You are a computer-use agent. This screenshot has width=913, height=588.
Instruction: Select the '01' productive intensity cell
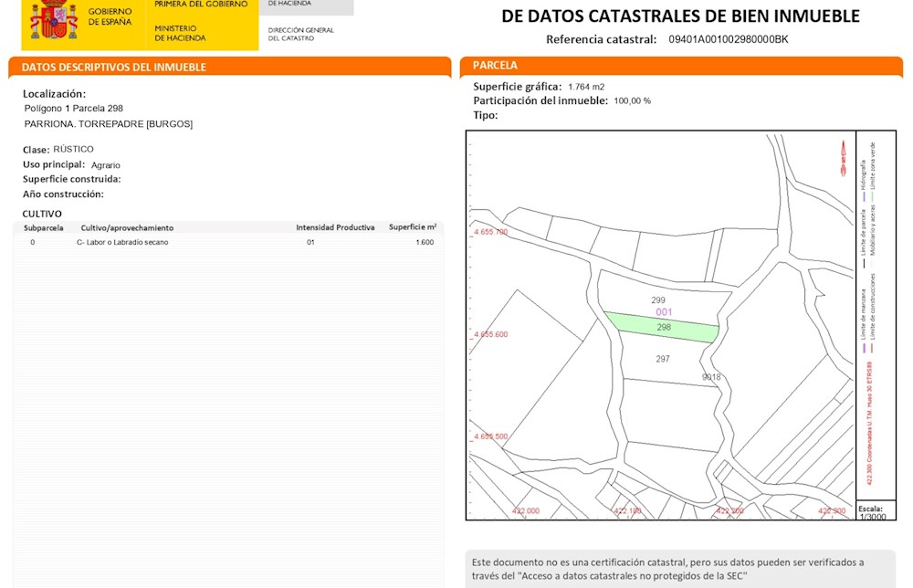point(310,242)
